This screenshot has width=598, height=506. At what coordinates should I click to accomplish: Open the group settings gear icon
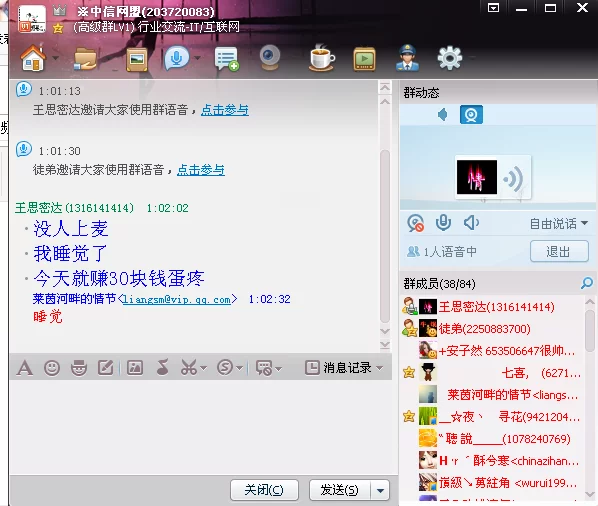pyautogui.click(x=450, y=58)
